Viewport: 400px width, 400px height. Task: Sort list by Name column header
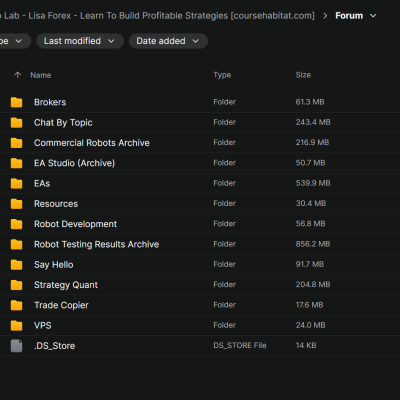click(41, 75)
